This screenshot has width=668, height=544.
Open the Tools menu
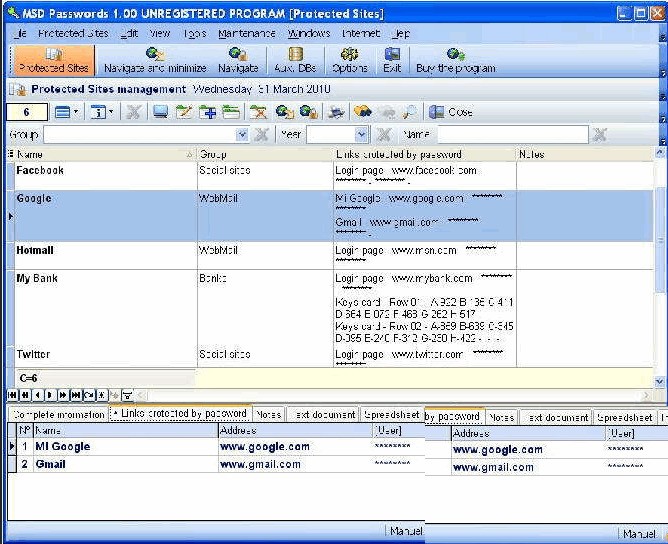click(x=195, y=34)
